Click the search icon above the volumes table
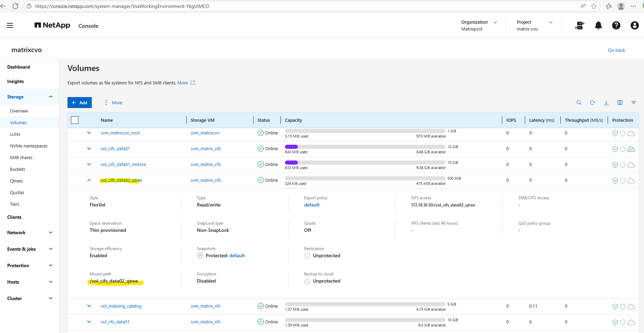This screenshot has height=333, width=644. coord(579,103)
